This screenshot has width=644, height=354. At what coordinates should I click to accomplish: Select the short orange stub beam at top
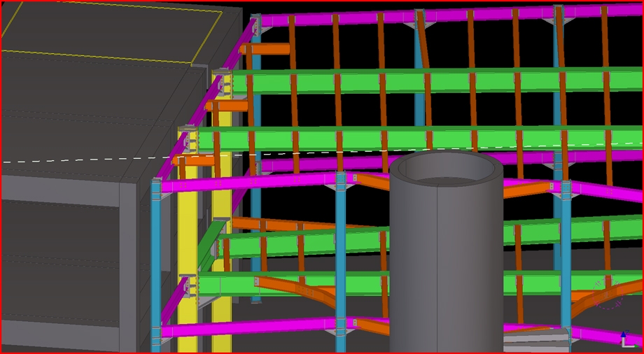tap(266, 49)
